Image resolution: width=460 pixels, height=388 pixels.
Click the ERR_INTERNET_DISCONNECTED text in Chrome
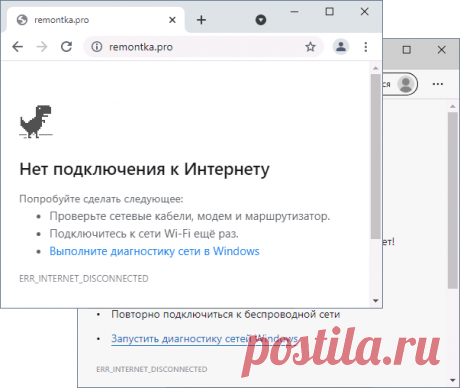(84, 278)
